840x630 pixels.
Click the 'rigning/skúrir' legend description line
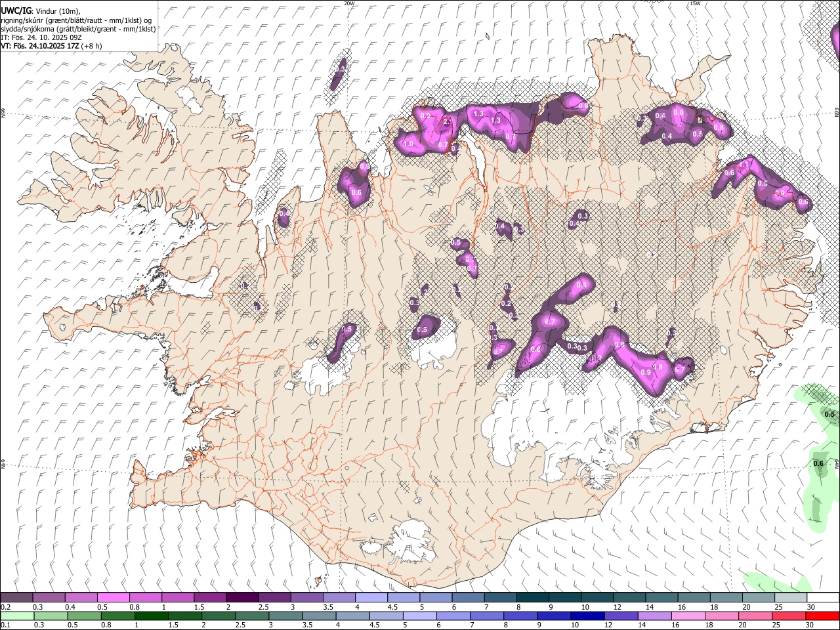[x=77, y=20]
